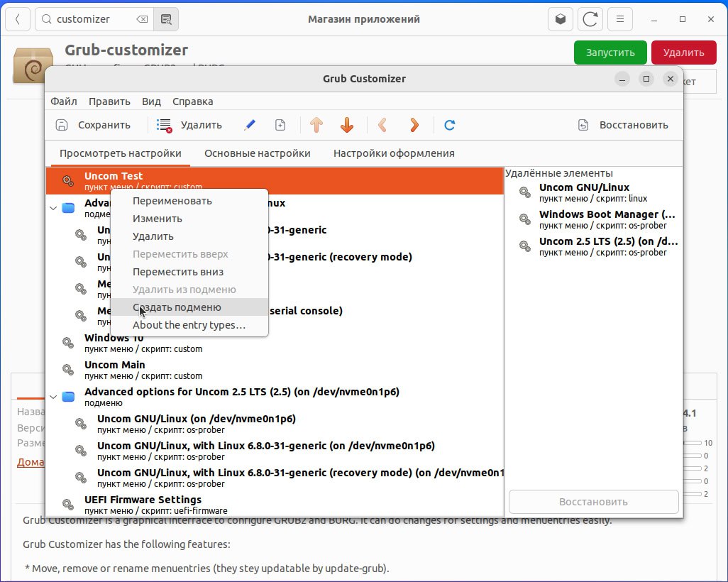Viewport: 728px width, 582px height.
Task: Open the Справка menu
Action: (x=193, y=101)
